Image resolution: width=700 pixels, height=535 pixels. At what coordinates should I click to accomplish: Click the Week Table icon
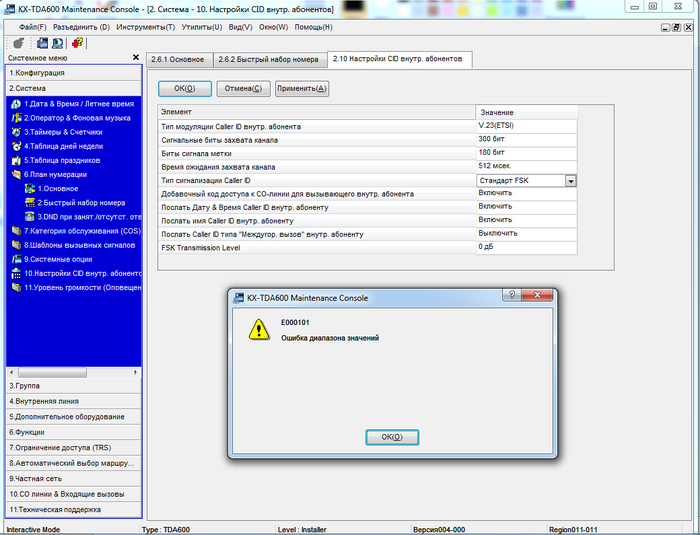(x=16, y=146)
